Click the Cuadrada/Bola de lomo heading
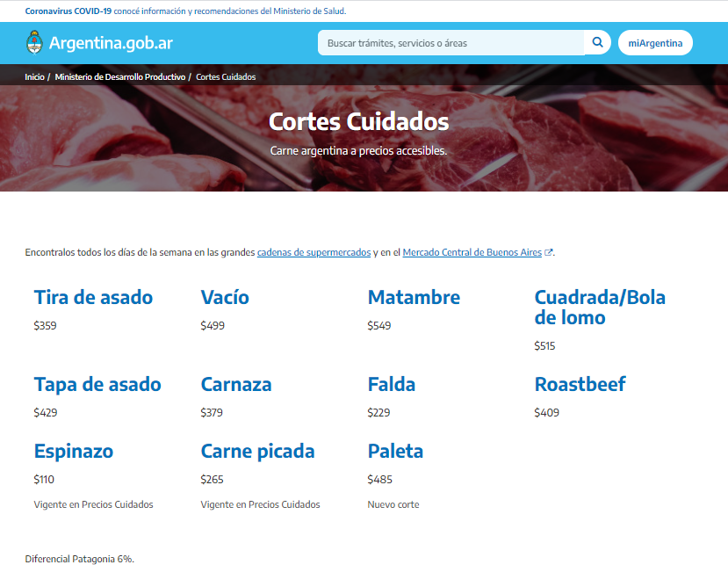The image size is (728, 572). pos(600,307)
